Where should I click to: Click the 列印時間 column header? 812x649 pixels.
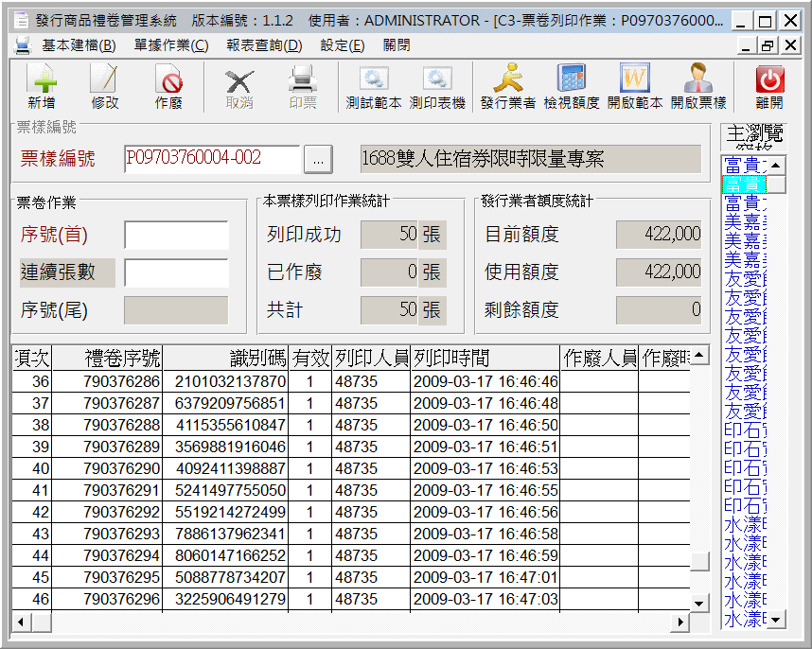[x=485, y=358]
